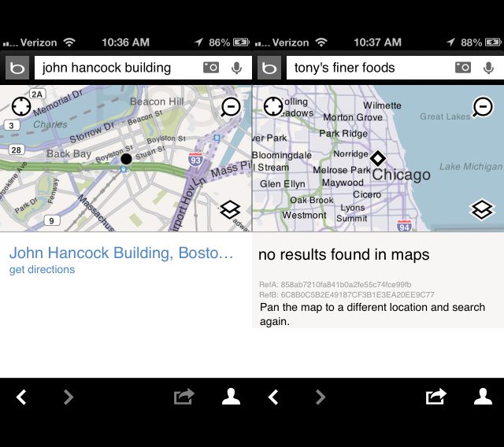
Task: Tap Cicero label on Chicago map
Action: [367, 194]
